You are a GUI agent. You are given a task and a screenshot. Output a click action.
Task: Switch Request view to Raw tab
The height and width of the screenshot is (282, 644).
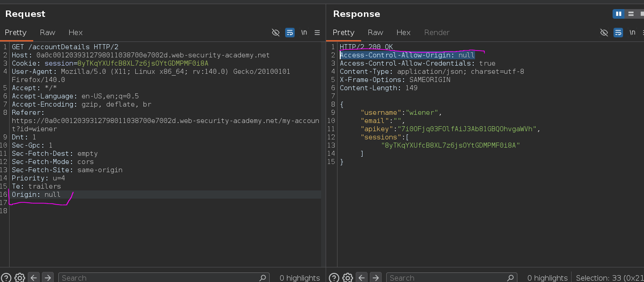pos(47,32)
